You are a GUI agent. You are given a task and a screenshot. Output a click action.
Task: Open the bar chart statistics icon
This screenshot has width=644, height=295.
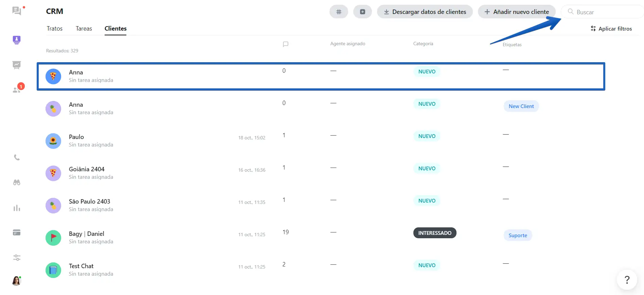click(x=17, y=208)
